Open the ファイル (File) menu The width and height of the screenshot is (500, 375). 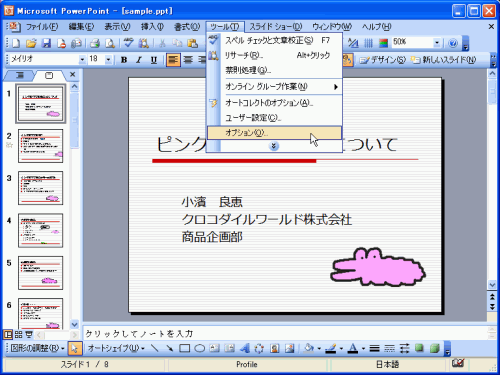tap(42, 27)
